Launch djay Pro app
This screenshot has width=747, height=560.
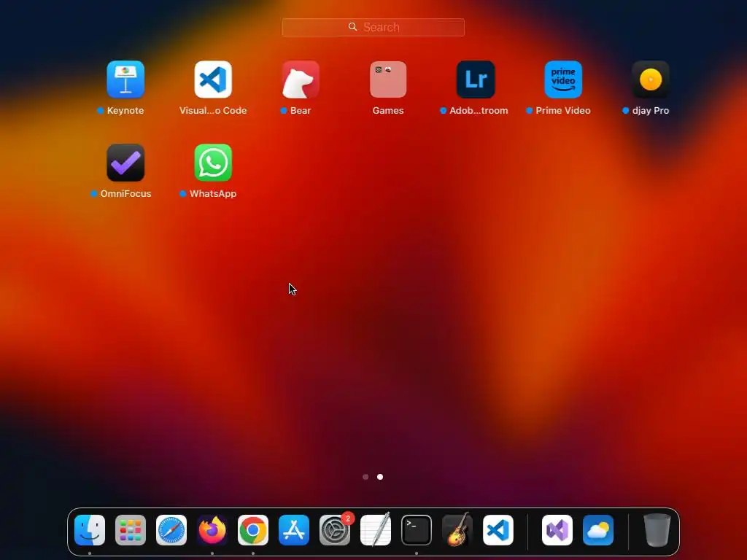tap(651, 79)
